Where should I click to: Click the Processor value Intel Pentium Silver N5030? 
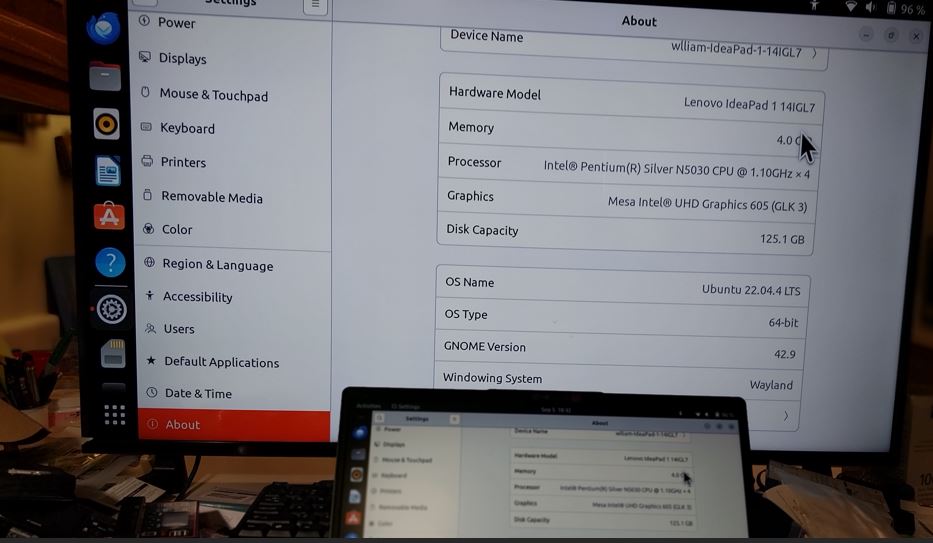coord(677,170)
